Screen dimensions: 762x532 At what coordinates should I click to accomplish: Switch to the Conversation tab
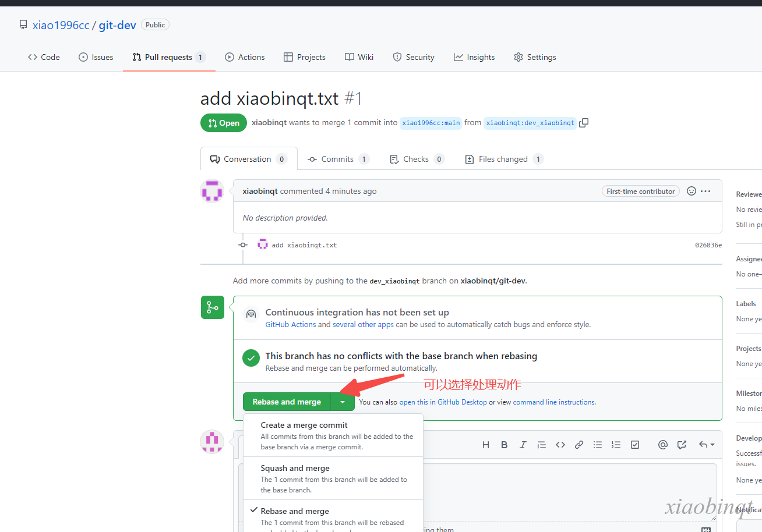click(249, 159)
